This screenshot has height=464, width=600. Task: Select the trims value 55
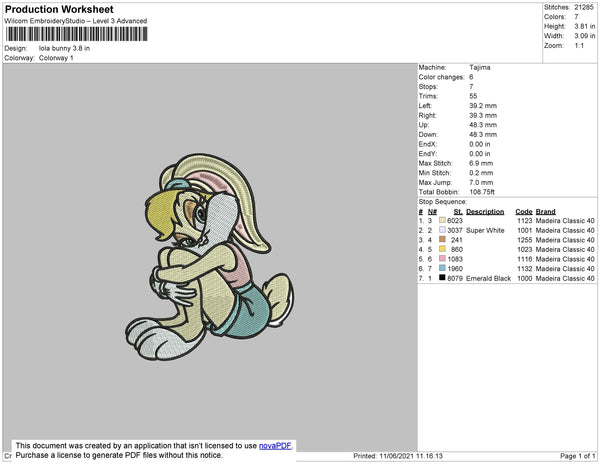click(473, 96)
